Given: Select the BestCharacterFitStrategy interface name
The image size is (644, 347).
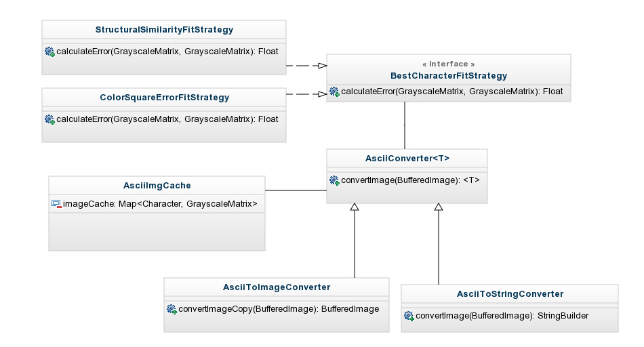Looking at the screenshot, I should 449,75.
